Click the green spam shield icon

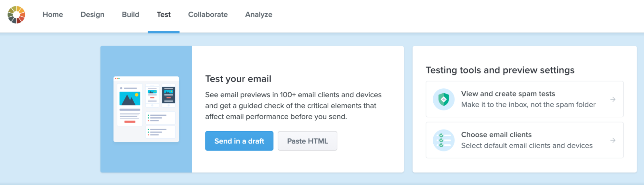point(444,99)
